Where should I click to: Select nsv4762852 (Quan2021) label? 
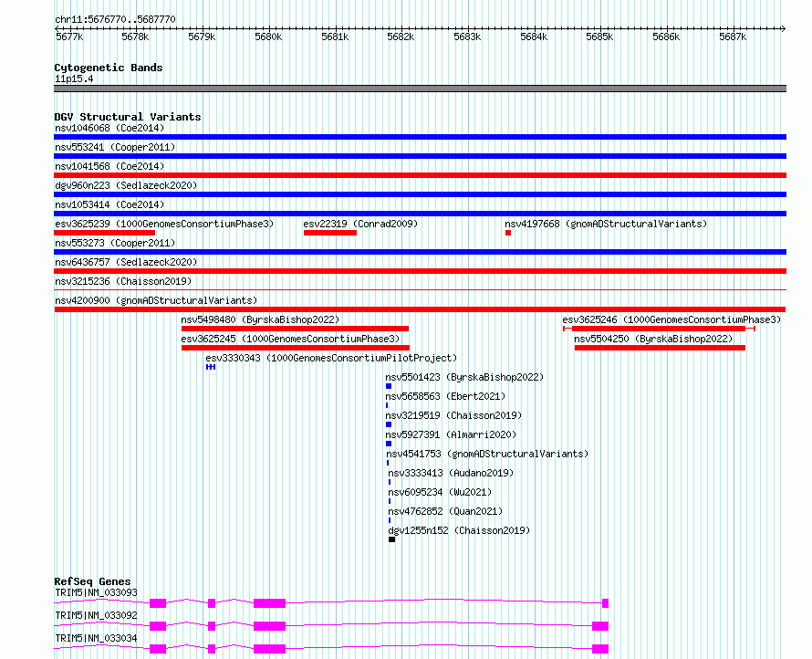(445, 511)
